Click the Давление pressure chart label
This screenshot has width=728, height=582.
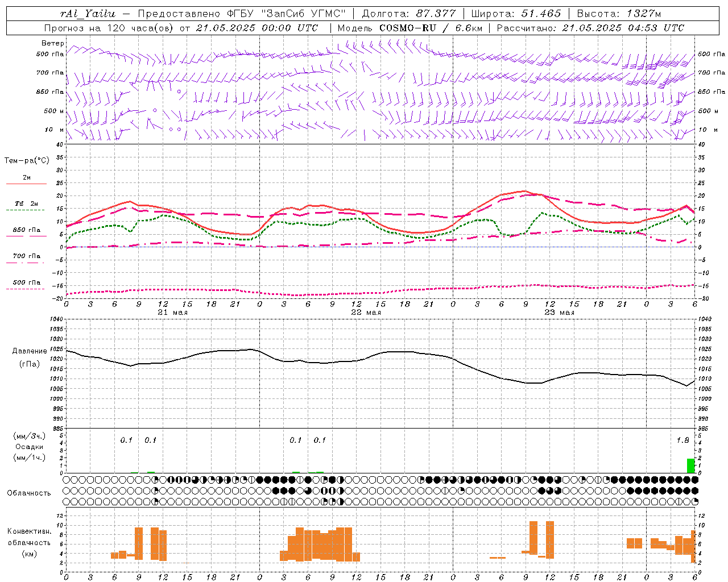29,351
